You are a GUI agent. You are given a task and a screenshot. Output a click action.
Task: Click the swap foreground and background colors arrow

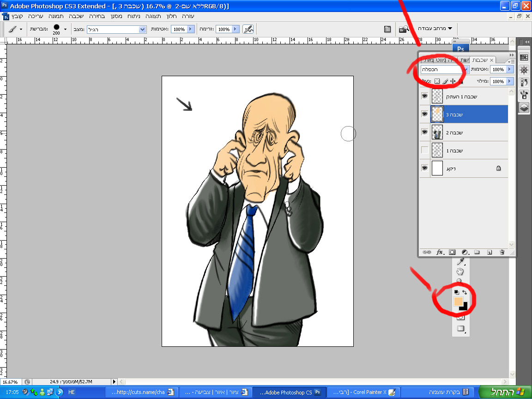coord(465,292)
